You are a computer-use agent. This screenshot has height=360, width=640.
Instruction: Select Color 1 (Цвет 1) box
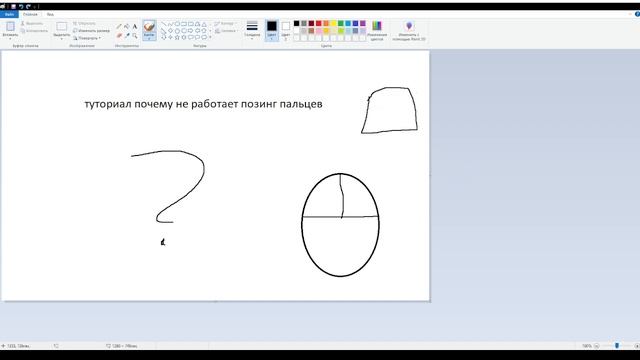click(272, 30)
